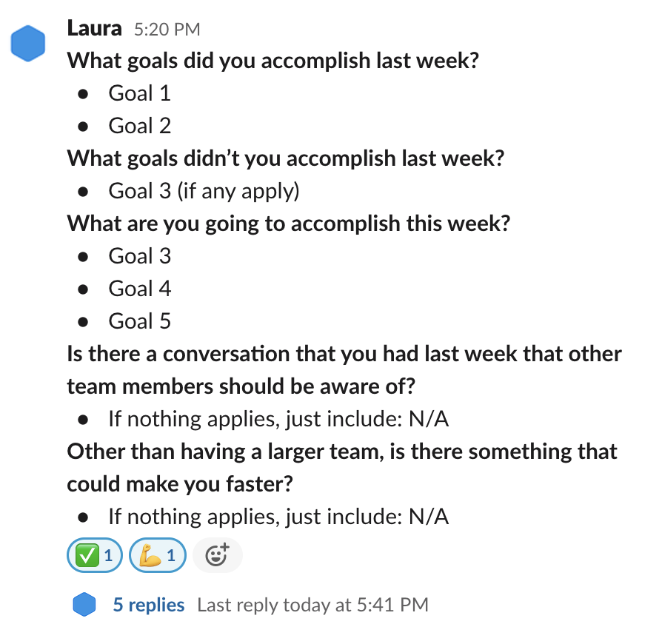
Task: Open the 5 replies thread
Action: point(148,605)
